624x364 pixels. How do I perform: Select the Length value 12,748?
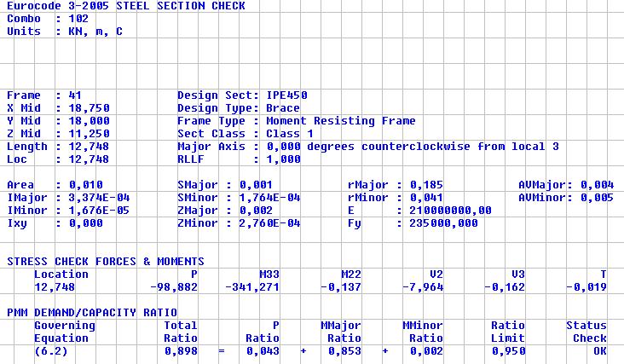[90, 147]
